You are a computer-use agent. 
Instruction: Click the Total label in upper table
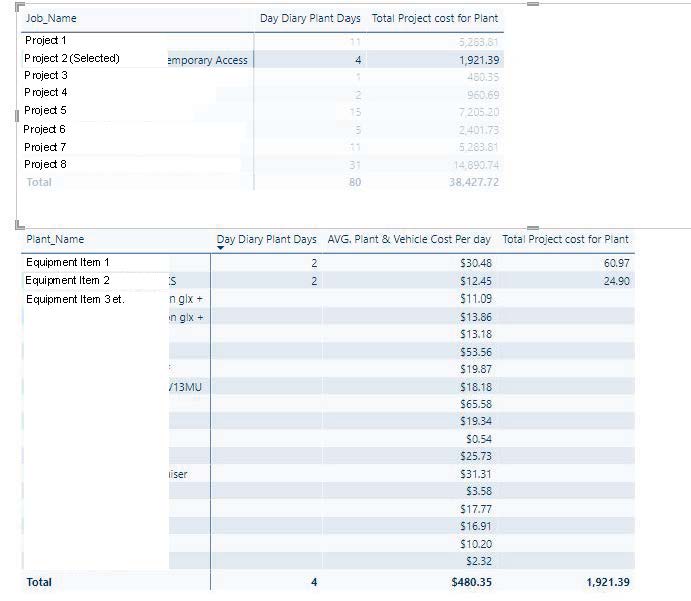point(39,182)
